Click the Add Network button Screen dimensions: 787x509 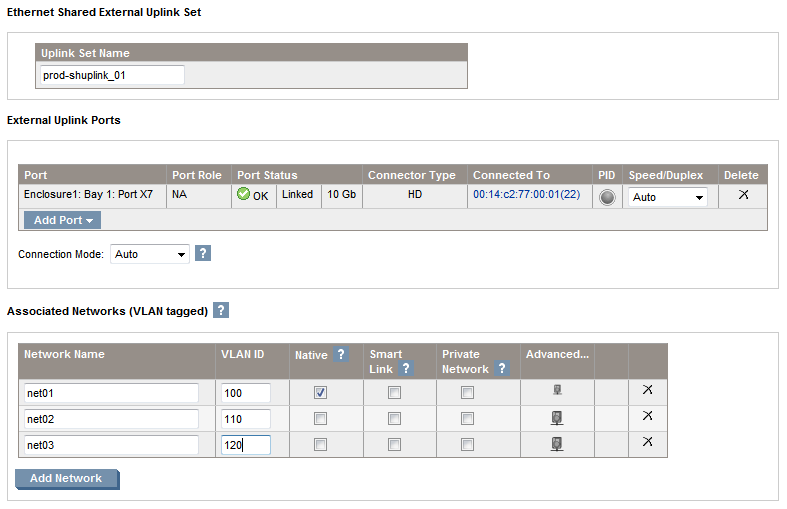(x=66, y=479)
